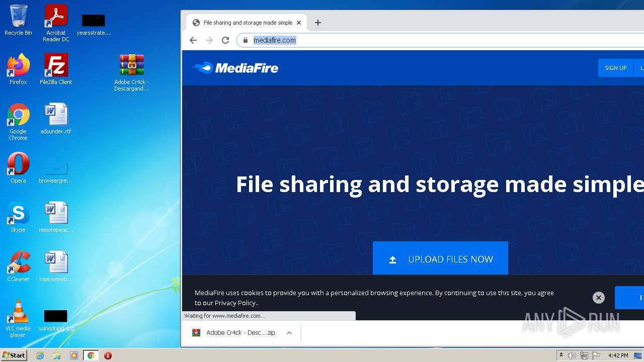The width and height of the screenshot is (644, 362).
Task: Launch VLC media player shortcut
Action: pyautogui.click(x=18, y=319)
